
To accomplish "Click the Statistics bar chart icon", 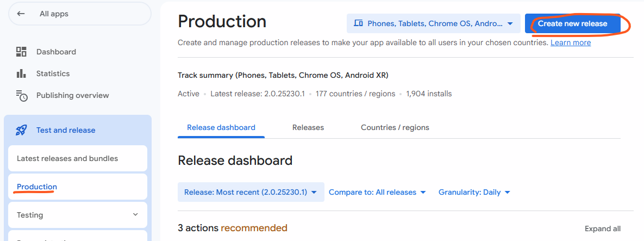I will pyautogui.click(x=21, y=73).
